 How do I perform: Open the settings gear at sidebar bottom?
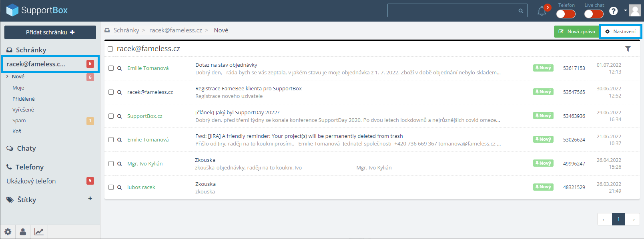point(8,232)
